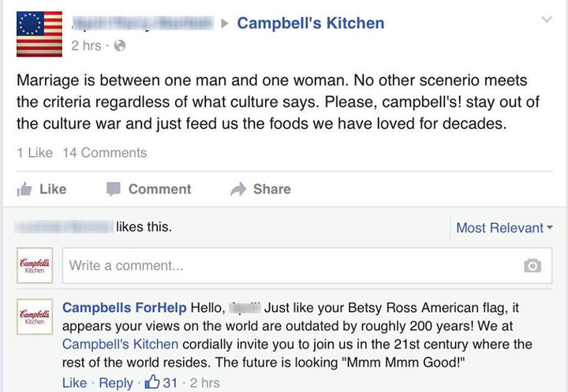Click the Betsy Ross flag profile picture
Screen dimensions: 568x392
click(x=39, y=34)
